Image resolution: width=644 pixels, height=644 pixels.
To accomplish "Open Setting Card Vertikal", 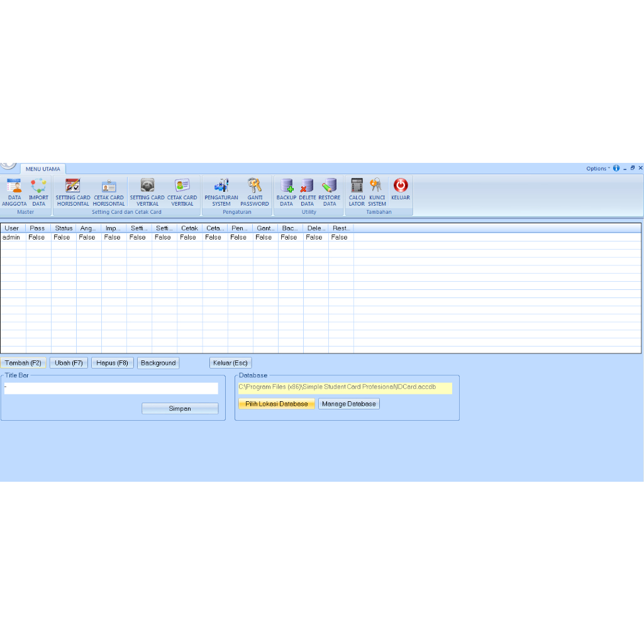I will coord(147,192).
